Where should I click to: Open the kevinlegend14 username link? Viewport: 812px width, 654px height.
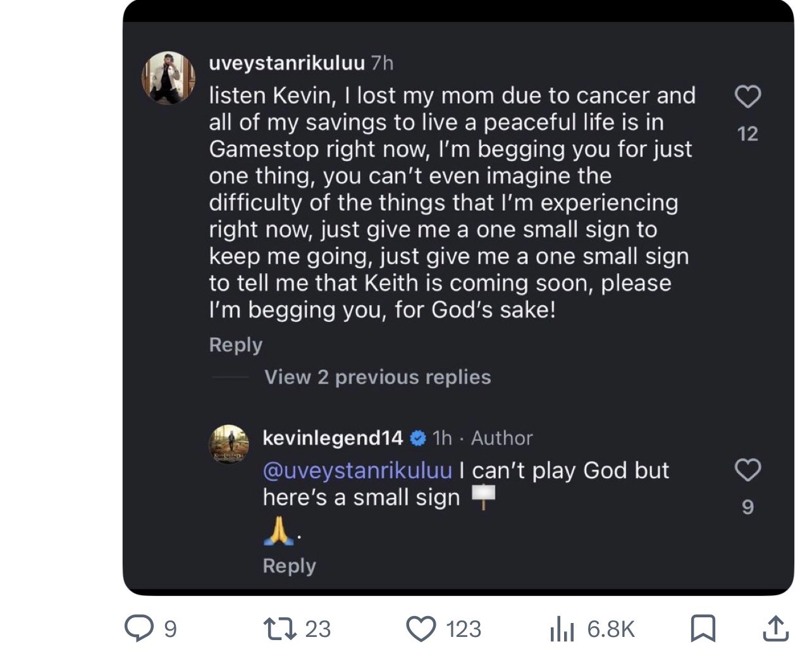(333, 438)
